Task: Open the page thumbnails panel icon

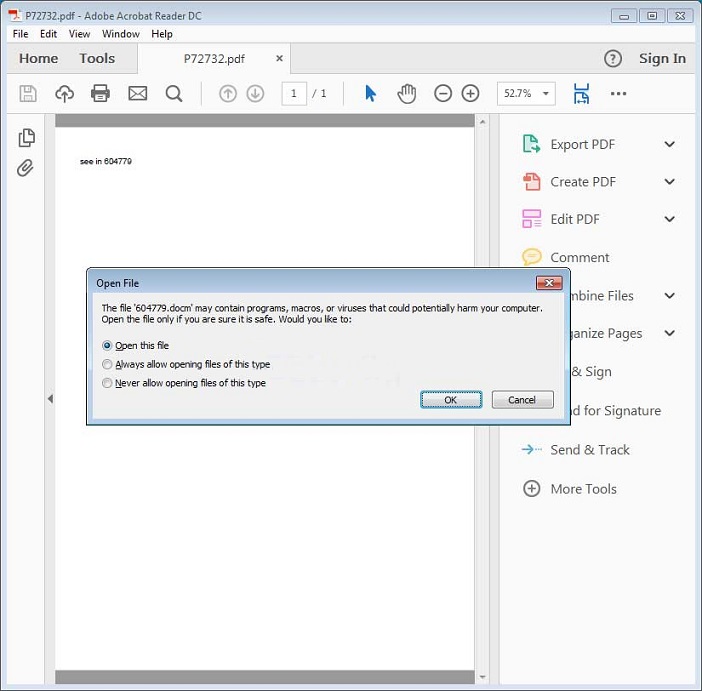Action: [x=26, y=138]
